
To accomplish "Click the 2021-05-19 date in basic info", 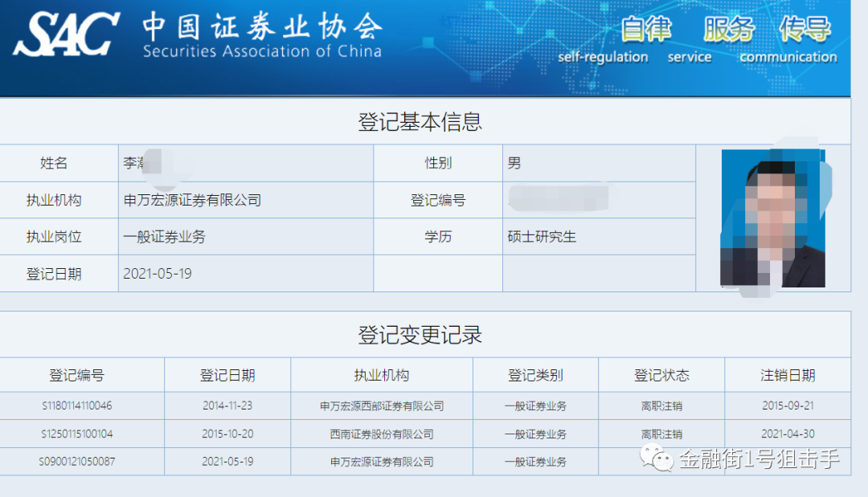I will coord(158,274).
